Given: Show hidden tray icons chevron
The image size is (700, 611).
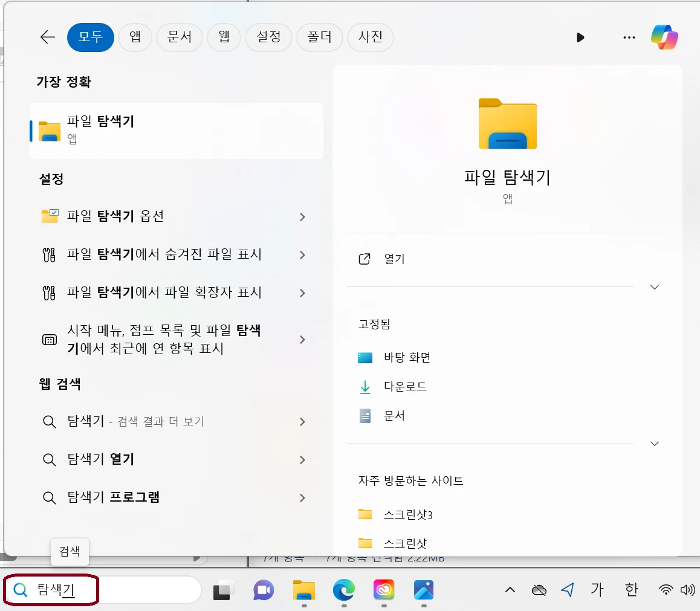Looking at the screenshot, I should tap(510, 590).
